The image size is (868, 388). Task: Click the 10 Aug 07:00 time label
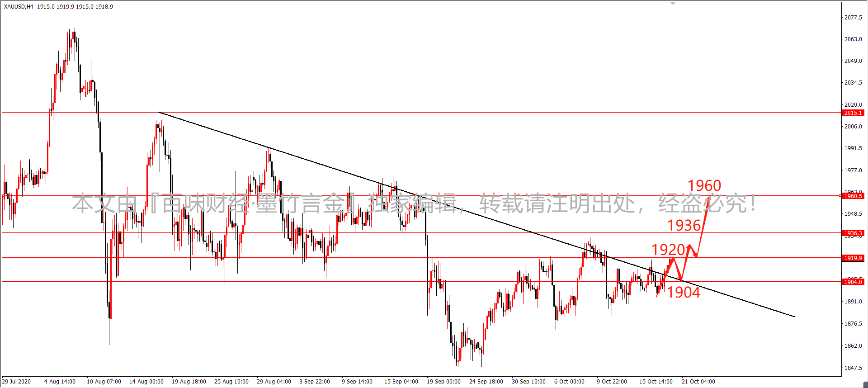tap(104, 382)
